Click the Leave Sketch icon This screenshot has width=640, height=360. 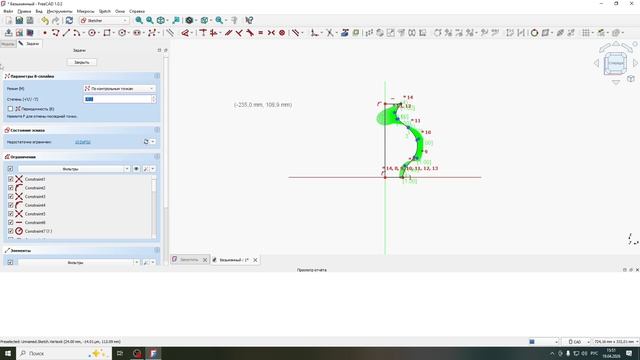point(9,33)
